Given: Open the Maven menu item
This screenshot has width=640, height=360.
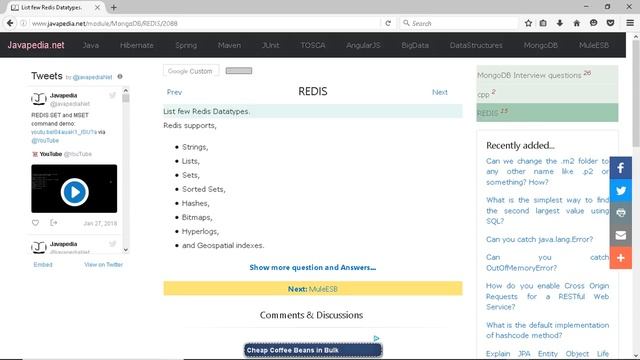Looking at the screenshot, I should (229, 45).
